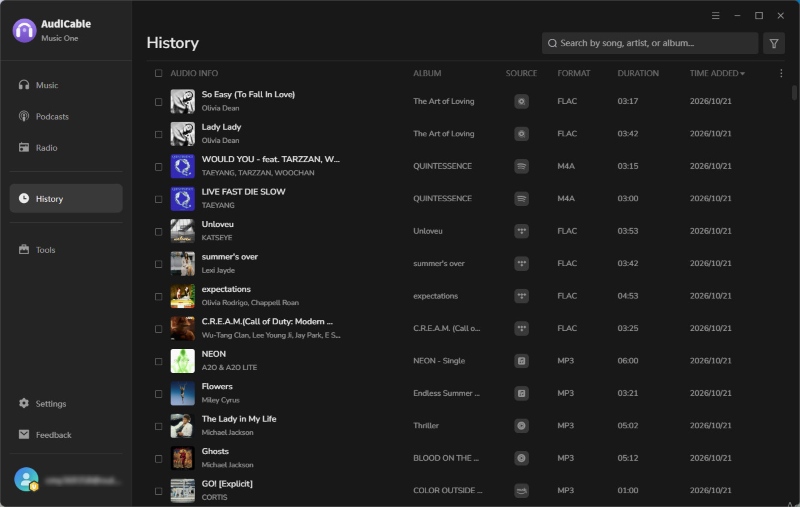Check the So Easy (To Fall In Love) row
Screen dimensions: 800x507
click(159, 102)
